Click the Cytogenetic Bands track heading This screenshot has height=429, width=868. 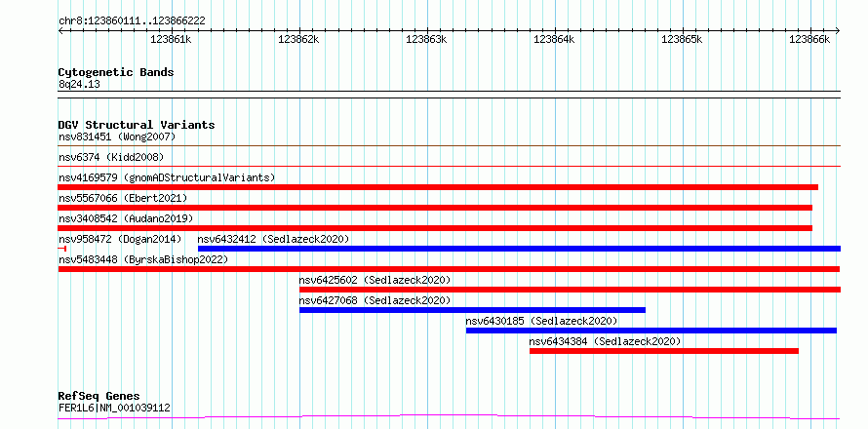tap(116, 72)
